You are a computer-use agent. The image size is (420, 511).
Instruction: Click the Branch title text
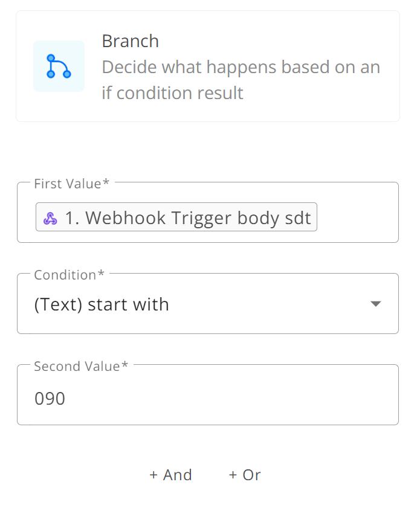(x=131, y=41)
